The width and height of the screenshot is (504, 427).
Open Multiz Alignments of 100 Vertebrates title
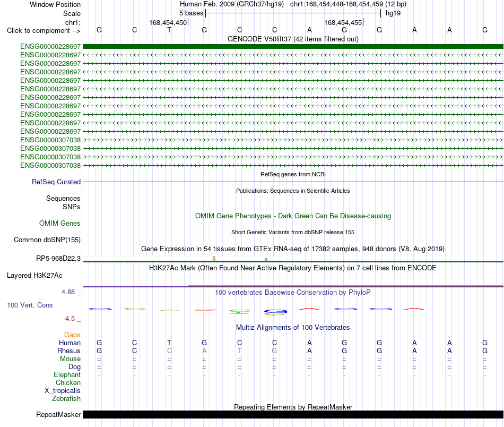(293, 328)
